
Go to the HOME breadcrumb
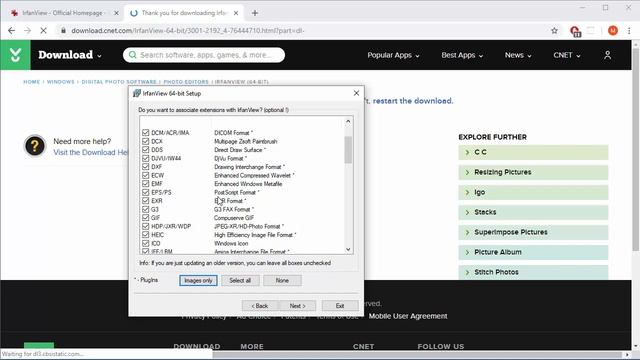point(31,82)
